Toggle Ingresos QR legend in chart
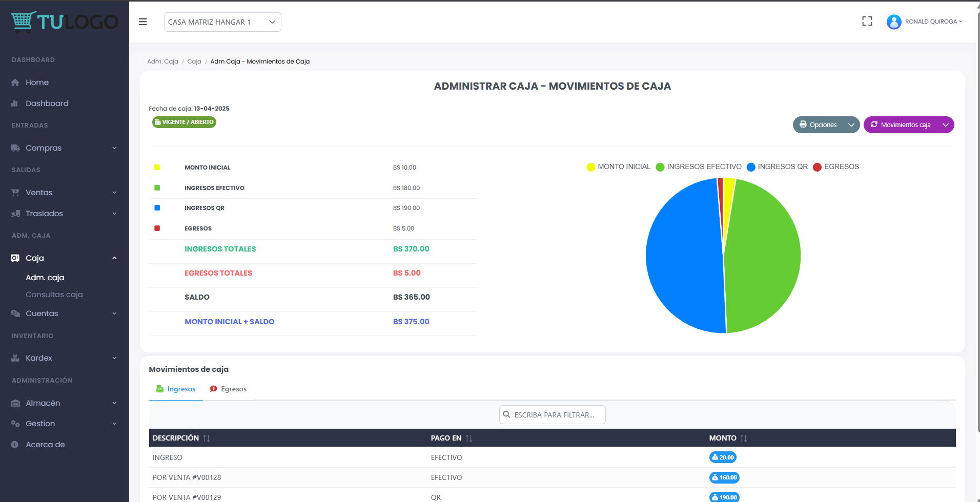Image resolution: width=980 pixels, height=502 pixels. [x=777, y=167]
